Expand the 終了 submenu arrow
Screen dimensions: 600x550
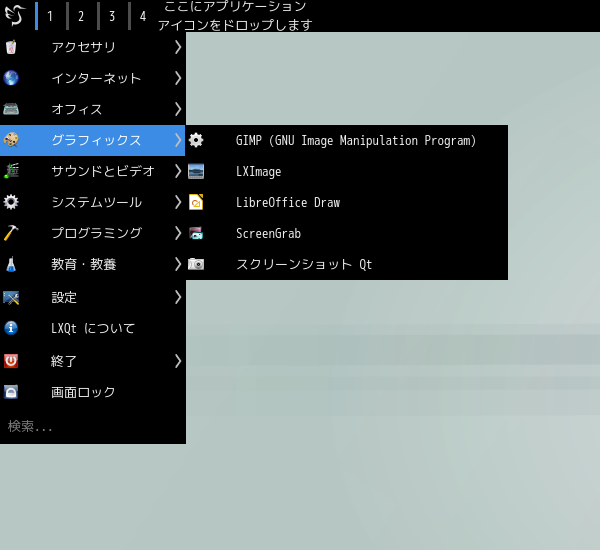(178, 361)
